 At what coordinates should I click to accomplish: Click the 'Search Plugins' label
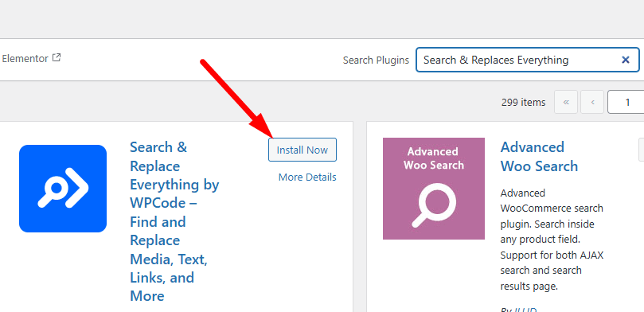click(376, 60)
